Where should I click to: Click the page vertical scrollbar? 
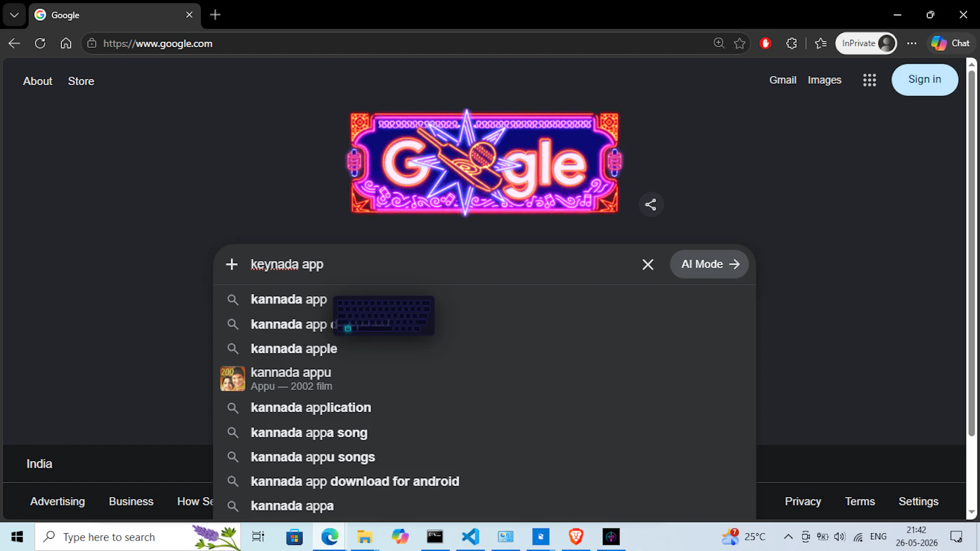(971, 253)
